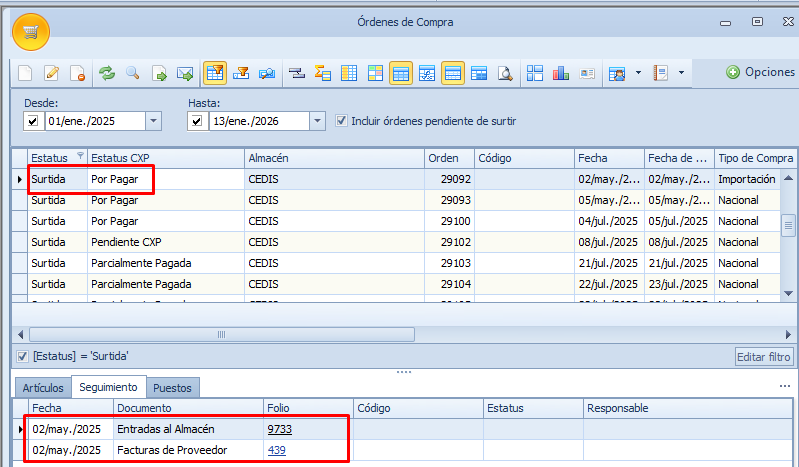Screen dimensions: 799x467
Task: Disable the Estatus = 'Surtida' filter checkbox
Action: [x=22, y=356]
